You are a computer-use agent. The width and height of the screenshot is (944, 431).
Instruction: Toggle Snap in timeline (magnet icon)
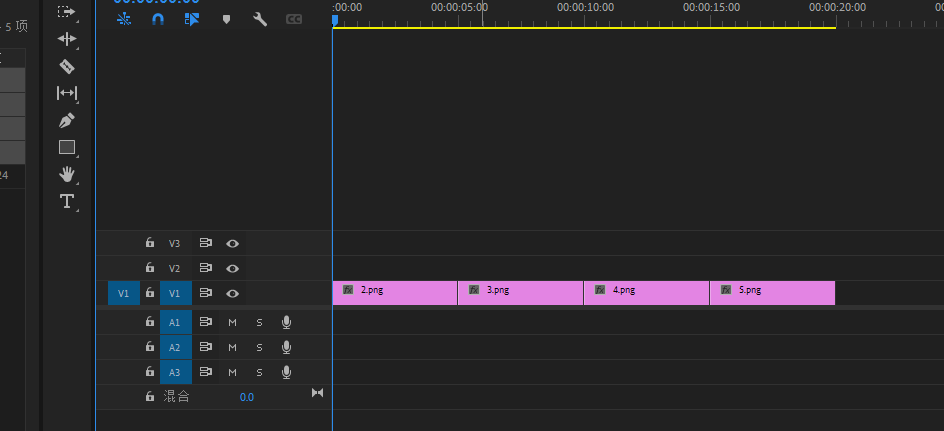click(x=158, y=19)
